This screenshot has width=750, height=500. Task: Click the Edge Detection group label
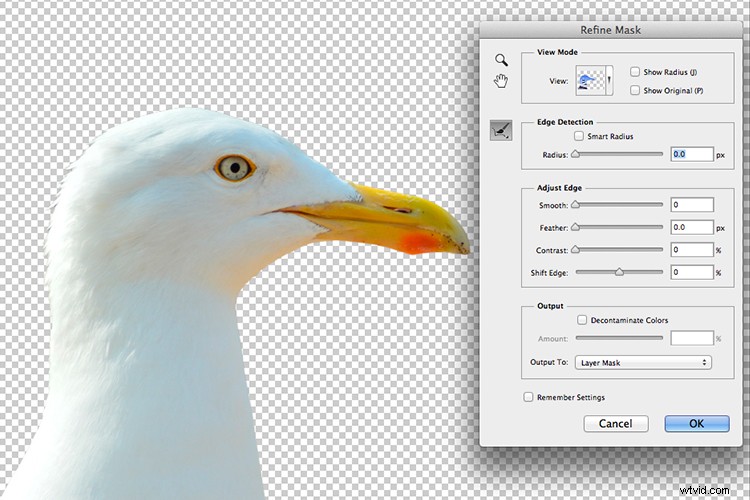point(565,122)
